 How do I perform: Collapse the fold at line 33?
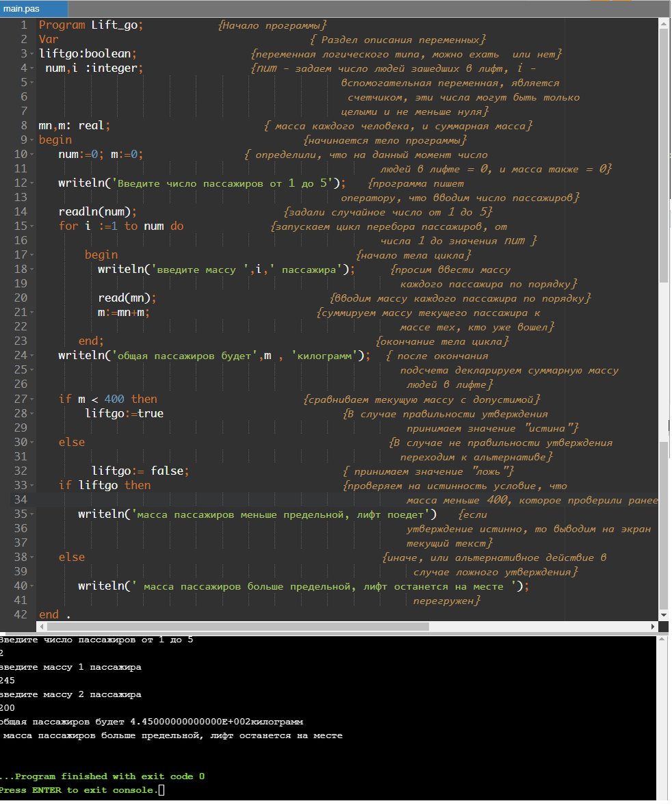coord(32,486)
